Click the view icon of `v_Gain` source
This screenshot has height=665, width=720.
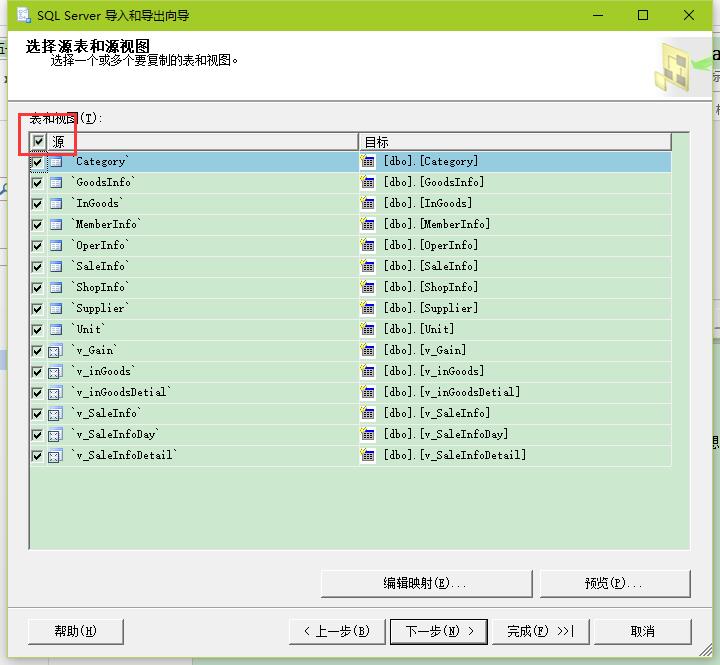pos(55,351)
